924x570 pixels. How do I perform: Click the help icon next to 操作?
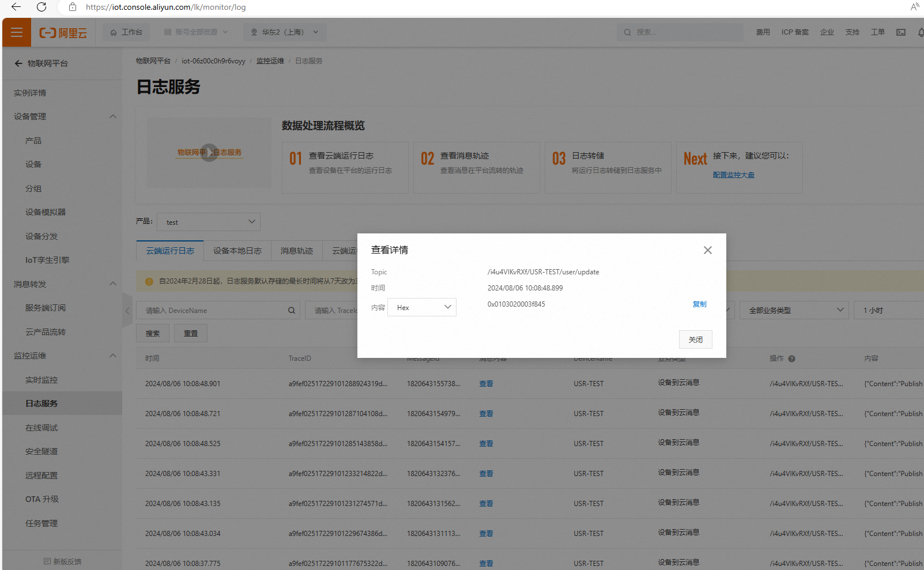[x=791, y=359]
